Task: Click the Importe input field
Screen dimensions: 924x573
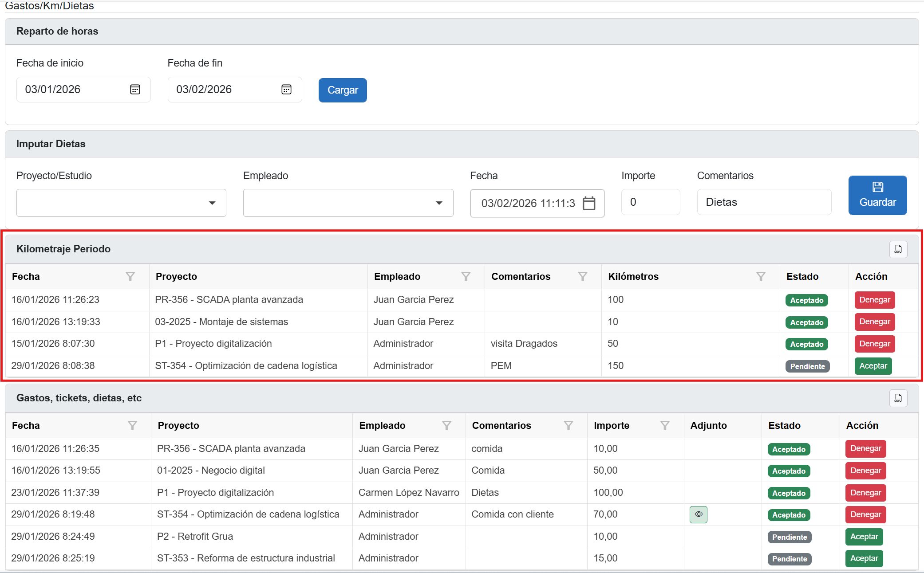Action: (x=650, y=202)
